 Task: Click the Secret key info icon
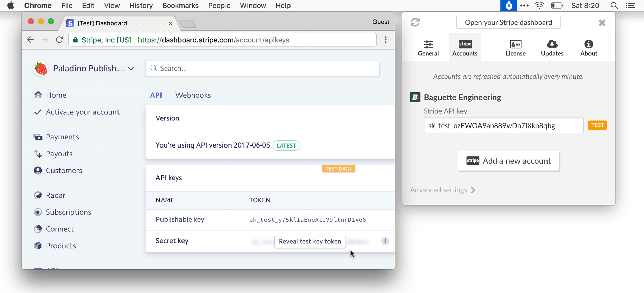click(x=385, y=241)
